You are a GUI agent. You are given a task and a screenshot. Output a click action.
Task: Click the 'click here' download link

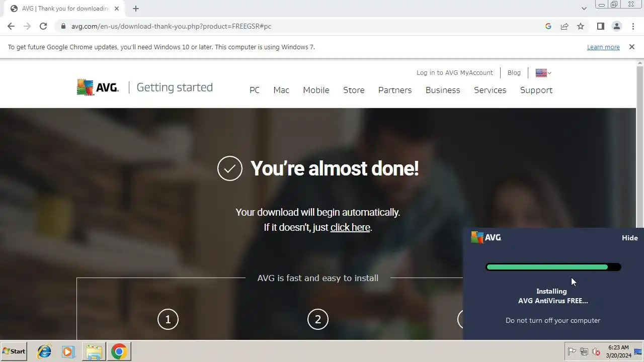[x=350, y=227]
